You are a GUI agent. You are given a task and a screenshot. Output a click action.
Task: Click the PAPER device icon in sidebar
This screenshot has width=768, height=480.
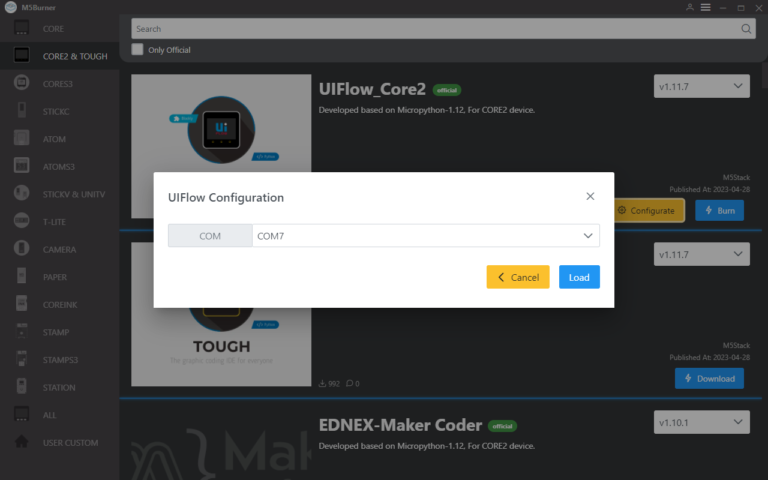(x=21, y=277)
